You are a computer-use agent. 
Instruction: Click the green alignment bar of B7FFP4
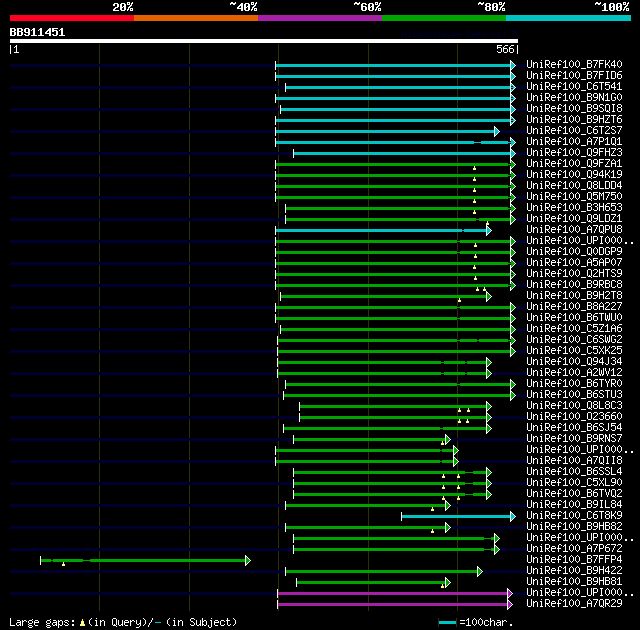click(145, 561)
